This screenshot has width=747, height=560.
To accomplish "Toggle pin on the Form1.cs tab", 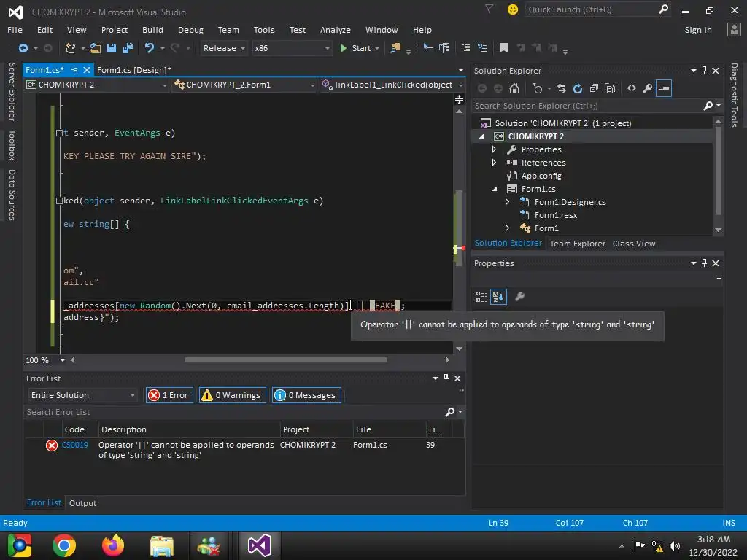I will [75, 70].
